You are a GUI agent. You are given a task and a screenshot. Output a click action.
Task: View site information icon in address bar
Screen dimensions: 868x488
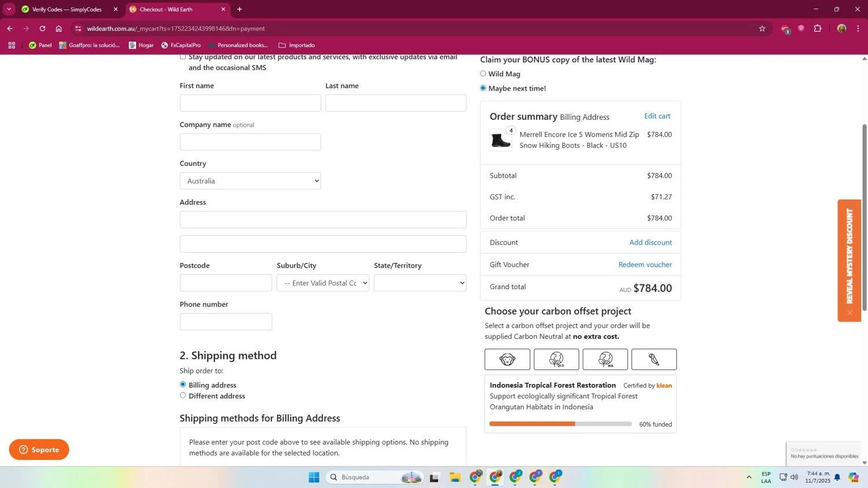coord(78,28)
